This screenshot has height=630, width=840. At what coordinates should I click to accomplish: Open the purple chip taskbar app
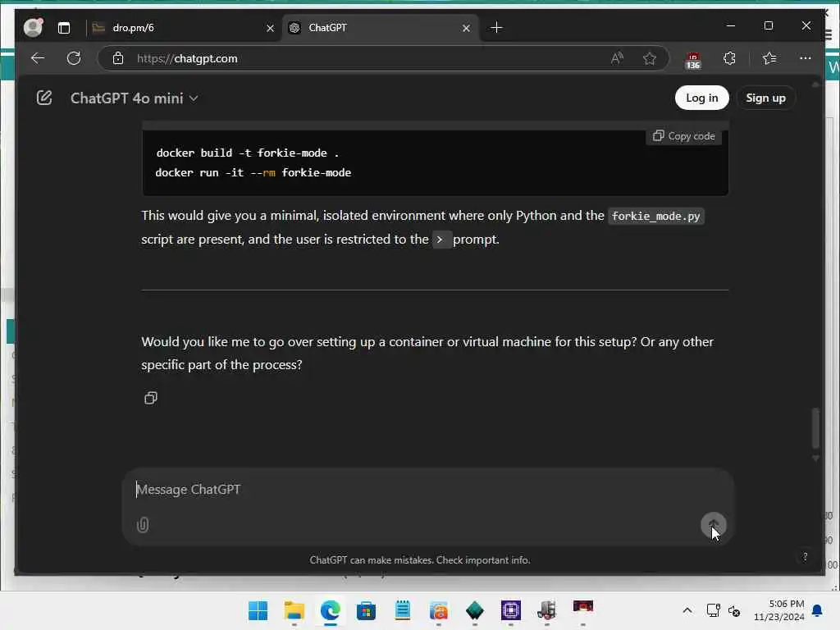[510, 610]
